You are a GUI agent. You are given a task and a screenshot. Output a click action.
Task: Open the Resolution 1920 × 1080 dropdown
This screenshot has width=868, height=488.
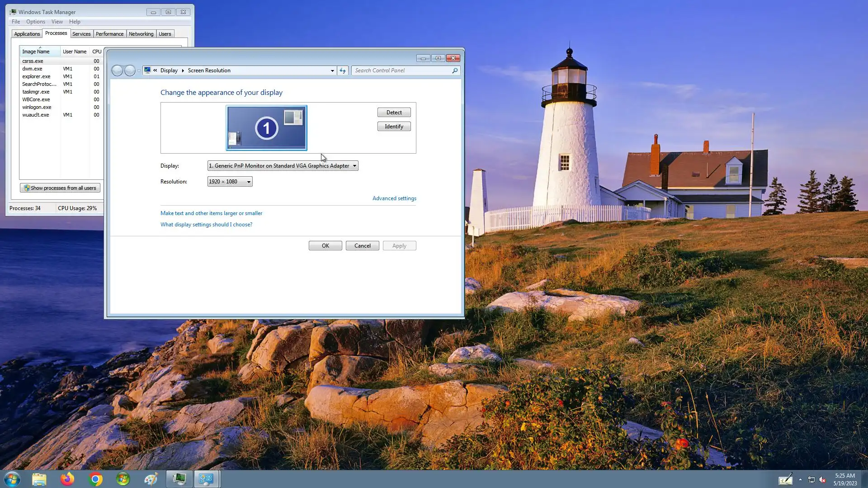tap(248, 182)
